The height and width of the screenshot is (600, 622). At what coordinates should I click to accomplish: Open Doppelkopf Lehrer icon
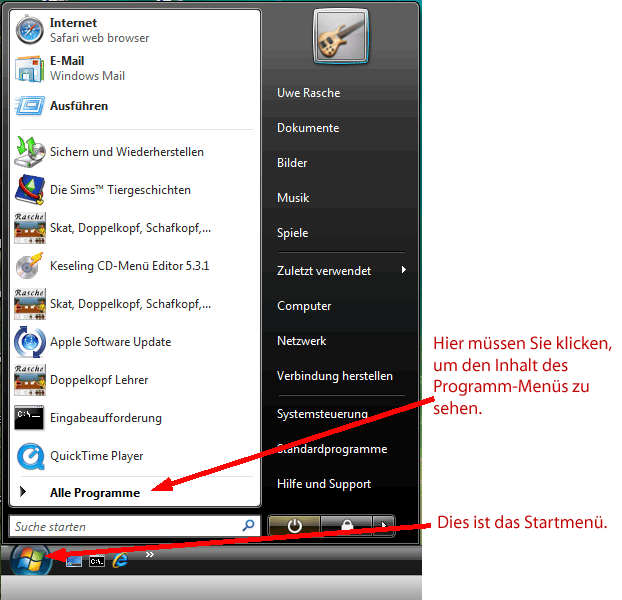point(30,380)
